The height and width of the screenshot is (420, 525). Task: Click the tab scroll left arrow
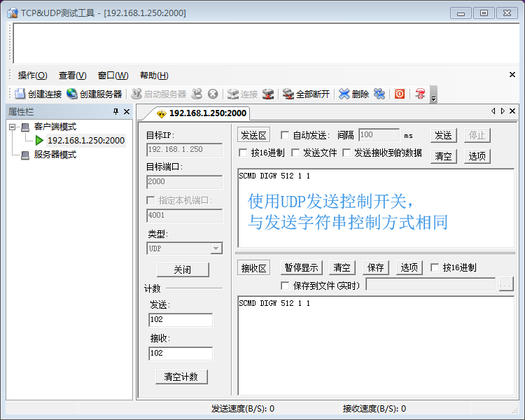click(493, 111)
